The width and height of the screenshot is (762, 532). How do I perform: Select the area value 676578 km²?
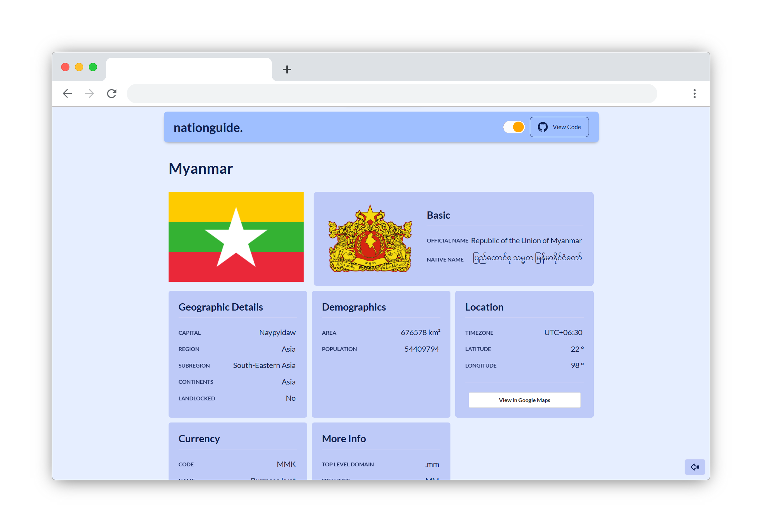coord(420,332)
